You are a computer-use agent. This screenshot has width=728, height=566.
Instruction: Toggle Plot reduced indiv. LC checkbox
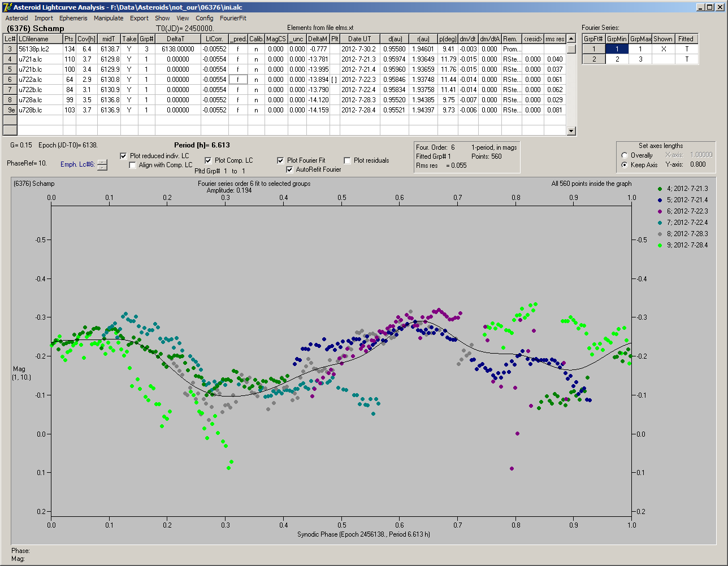click(x=124, y=156)
